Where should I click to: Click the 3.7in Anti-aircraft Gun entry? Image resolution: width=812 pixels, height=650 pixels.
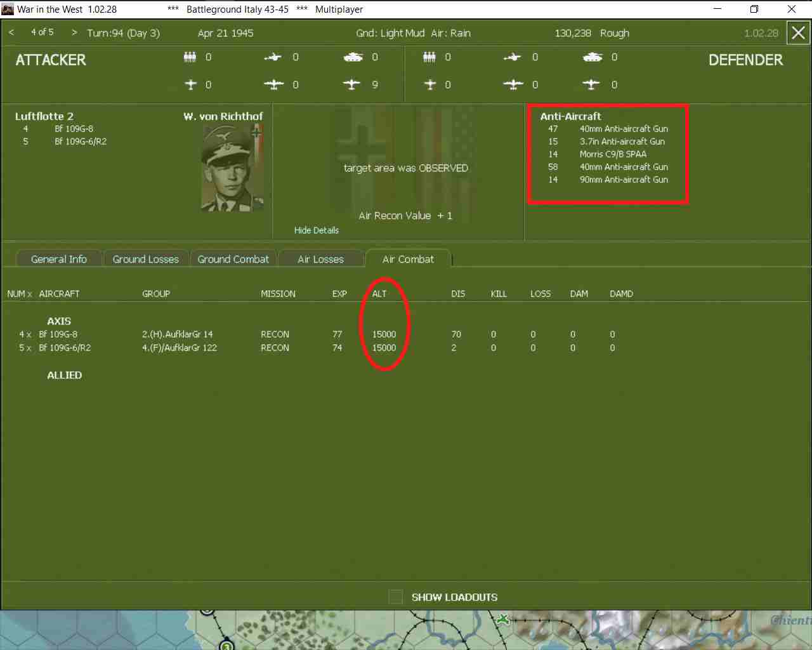tap(622, 142)
